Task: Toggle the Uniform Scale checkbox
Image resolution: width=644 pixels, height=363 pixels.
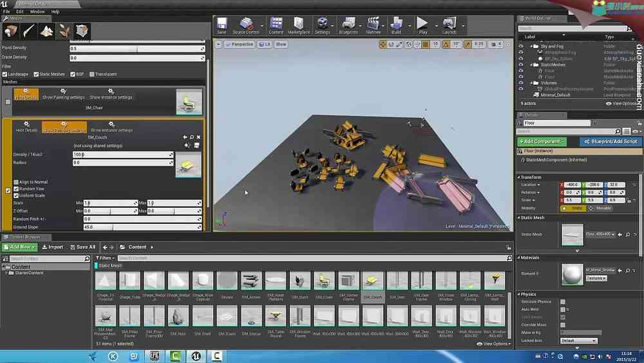Action: point(16,195)
